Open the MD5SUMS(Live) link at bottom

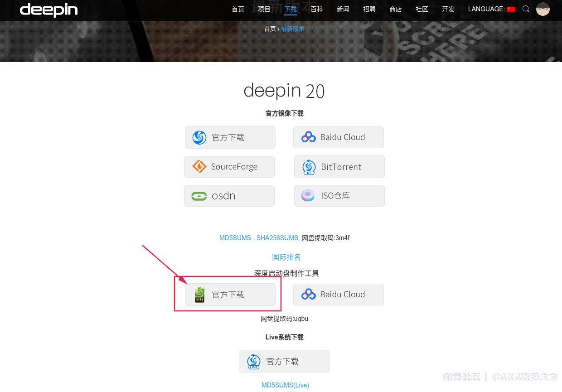click(285, 385)
